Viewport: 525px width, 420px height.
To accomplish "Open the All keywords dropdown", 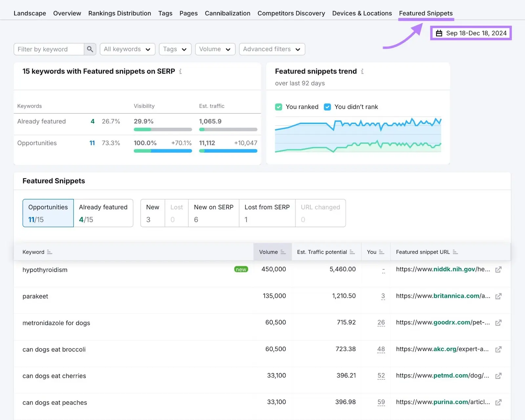I will tap(127, 49).
